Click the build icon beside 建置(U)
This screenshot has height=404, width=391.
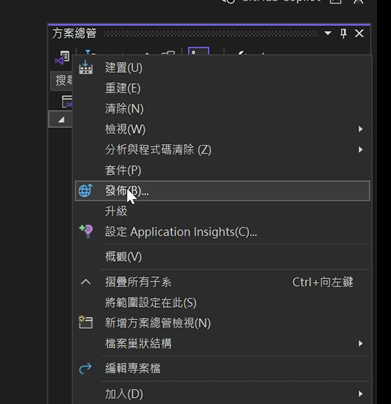(86, 67)
